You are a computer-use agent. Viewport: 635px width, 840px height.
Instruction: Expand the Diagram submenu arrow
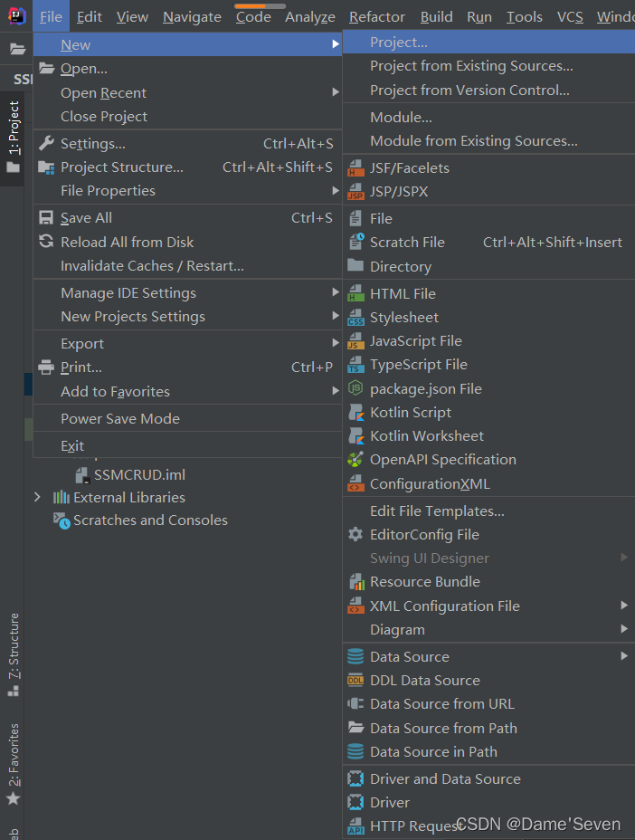tap(624, 629)
